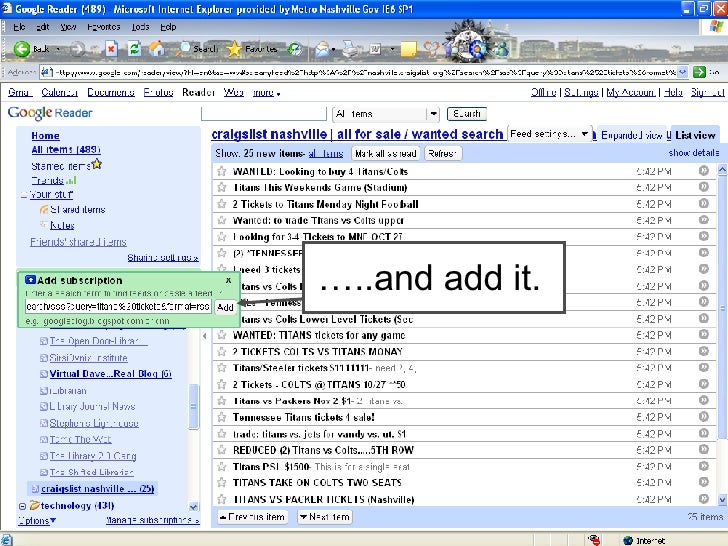Click the Google Reader search input field

(x=264, y=114)
